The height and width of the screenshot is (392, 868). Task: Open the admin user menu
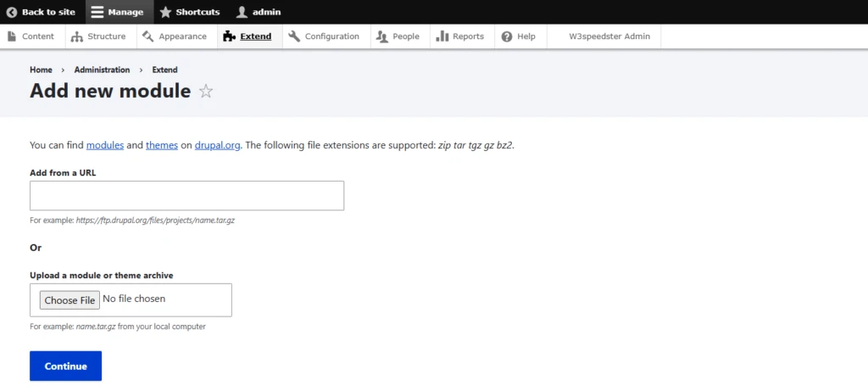point(242,12)
